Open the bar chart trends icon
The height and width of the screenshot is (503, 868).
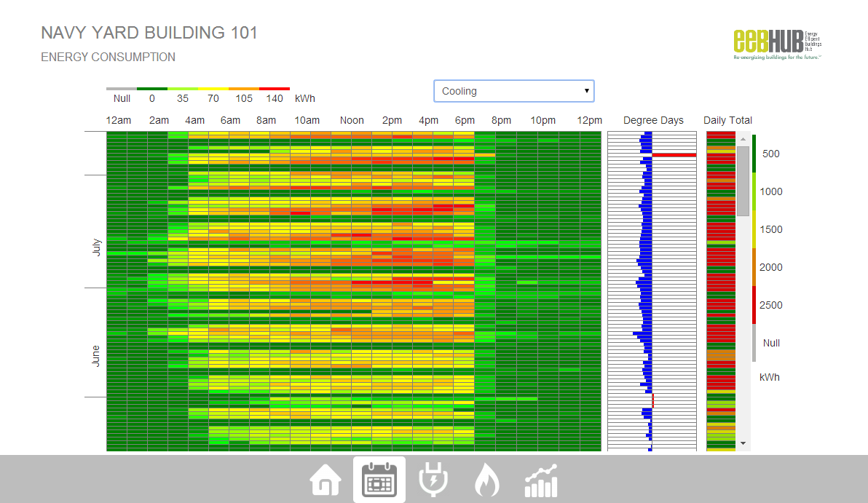(541, 480)
